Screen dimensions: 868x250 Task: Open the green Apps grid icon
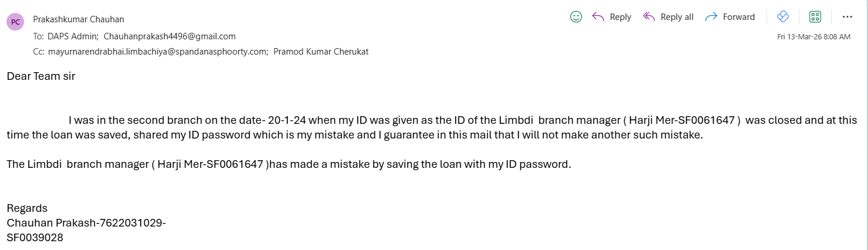(x=815, y=17)
